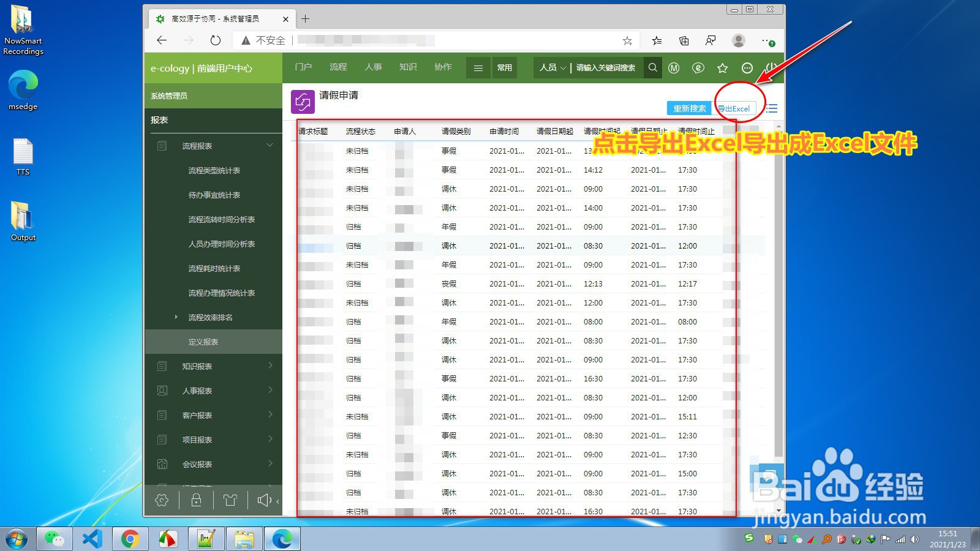Open the 人事 top menu

click(x=373, y=67)
